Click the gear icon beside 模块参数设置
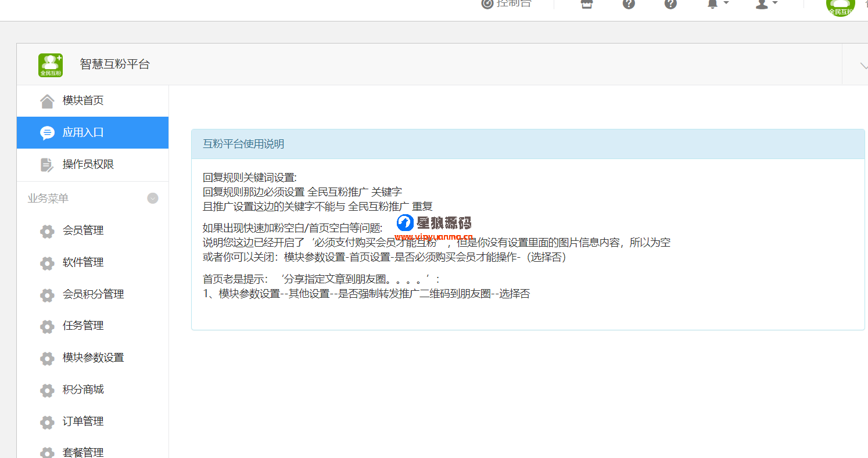The image size is (868, 458). pos(47,358)
